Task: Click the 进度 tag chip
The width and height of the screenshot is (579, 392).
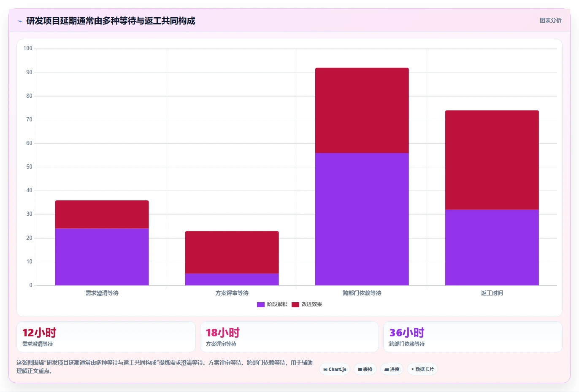Action: (x=392, y=369)
